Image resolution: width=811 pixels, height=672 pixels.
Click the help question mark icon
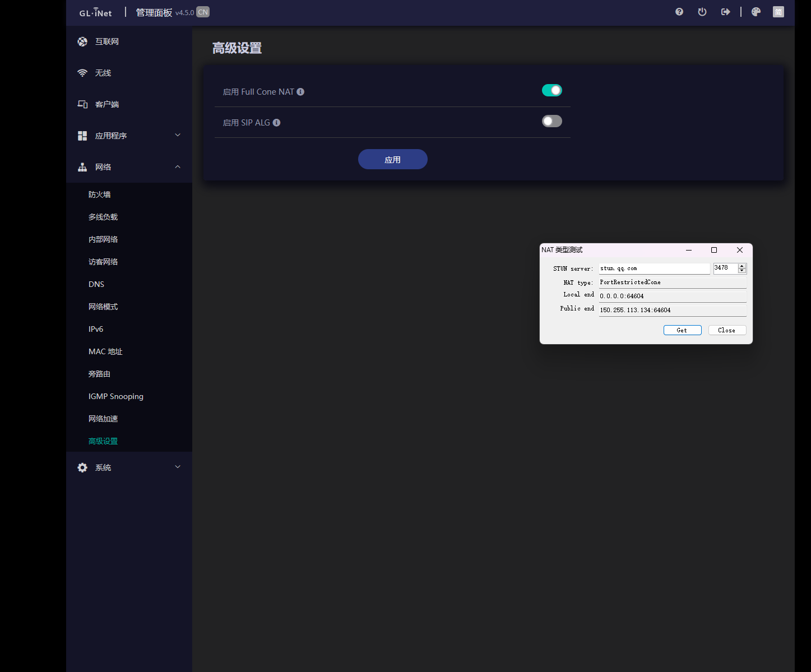click(679, 12)
